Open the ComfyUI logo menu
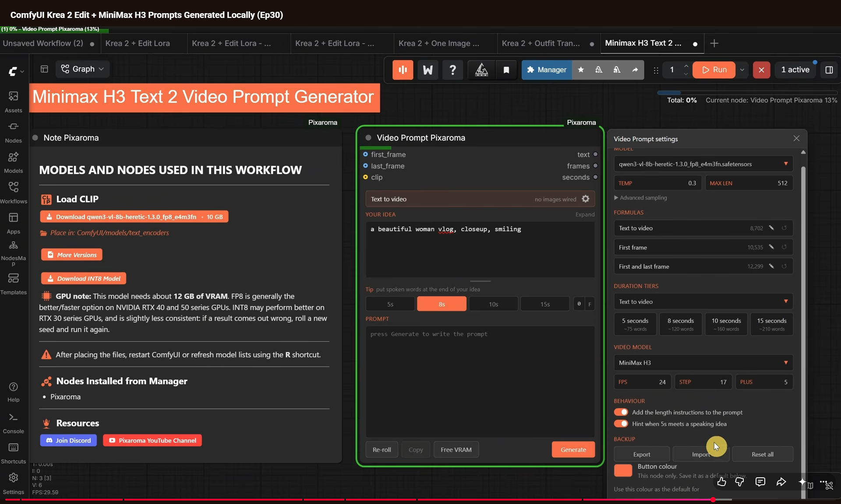This screenshot has height=504, width=841. (15, 71)
